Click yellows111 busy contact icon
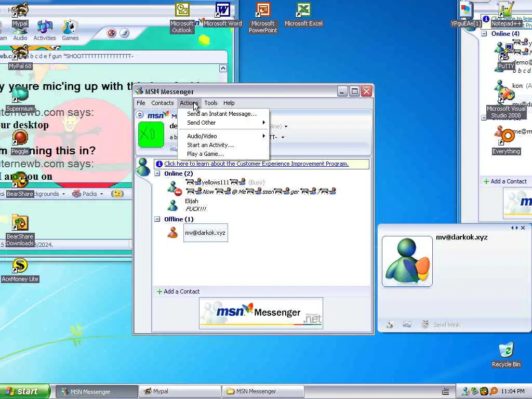This screenshot has width=532, height=399. pos(175,188)
